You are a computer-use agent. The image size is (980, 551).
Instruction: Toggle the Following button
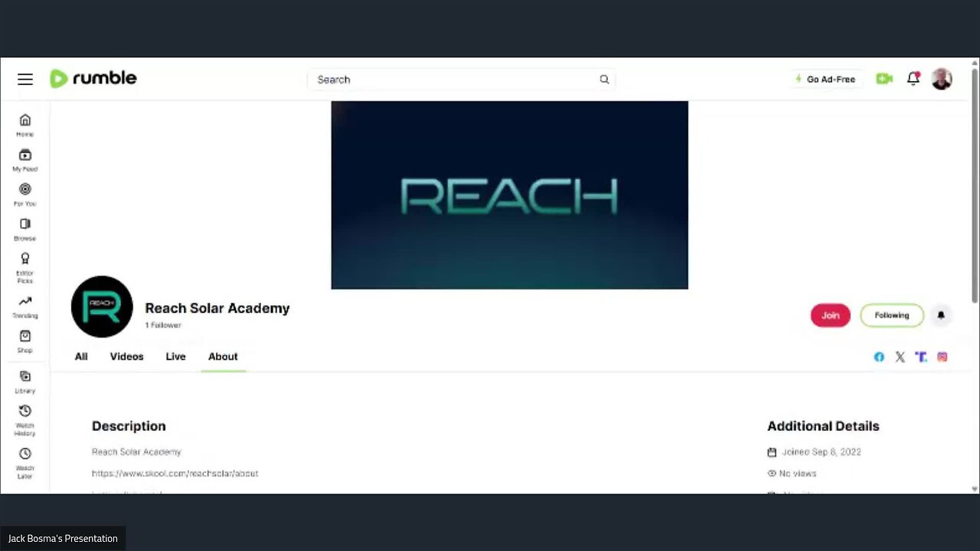pos(892,315)
